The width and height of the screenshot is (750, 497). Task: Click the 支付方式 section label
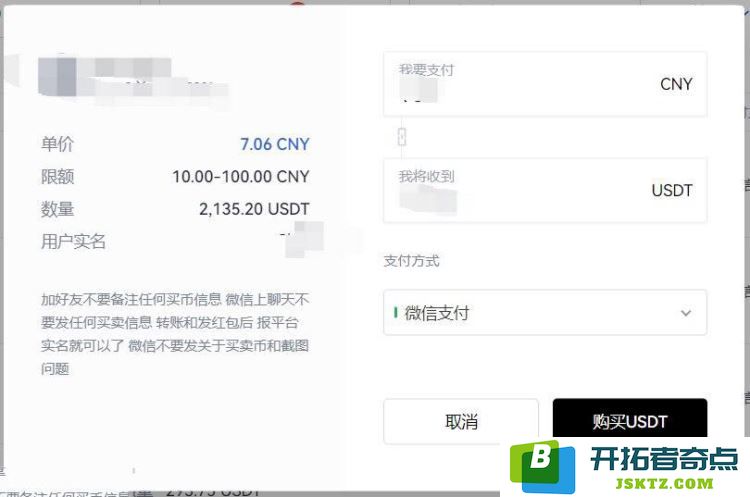coord(411,261)
